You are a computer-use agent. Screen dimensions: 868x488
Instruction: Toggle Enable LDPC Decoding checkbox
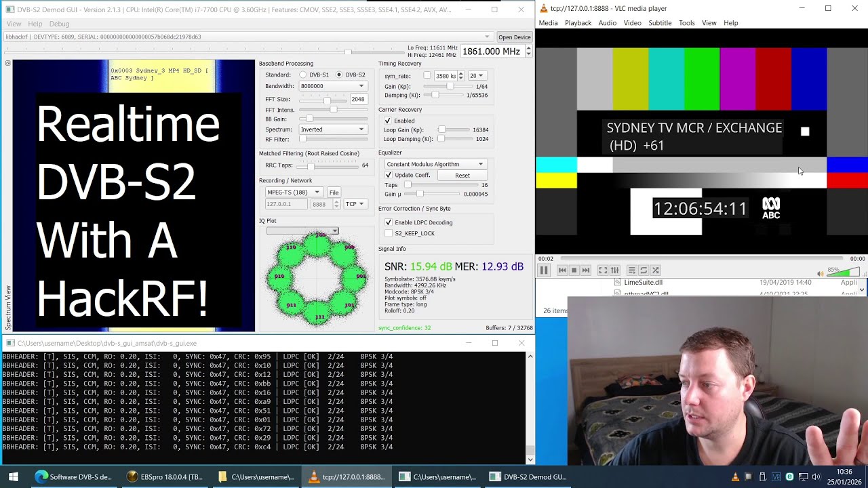click(x=389, y=222)
